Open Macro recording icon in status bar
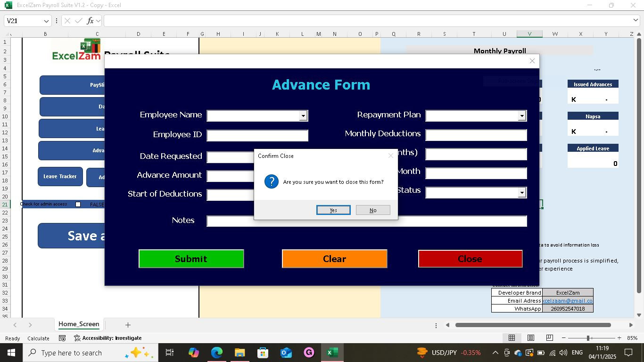The image size is (644, 362). tap(62, 338)
